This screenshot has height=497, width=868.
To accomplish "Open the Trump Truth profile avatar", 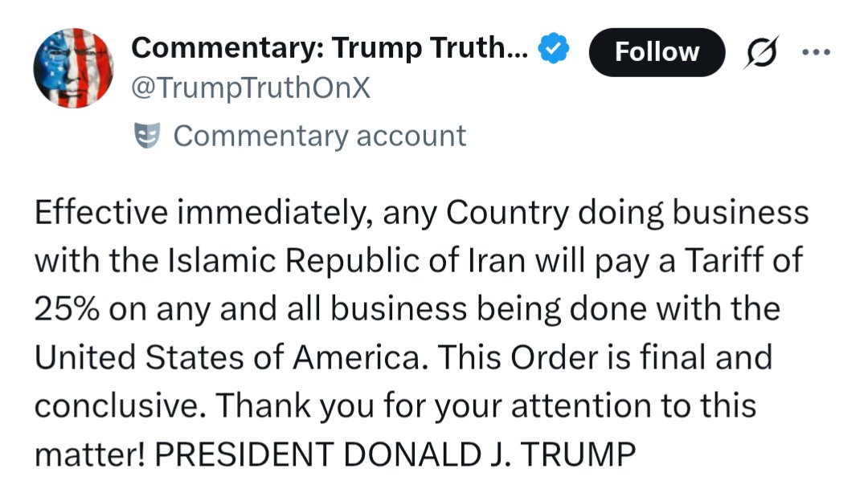I will pos(73,68).
